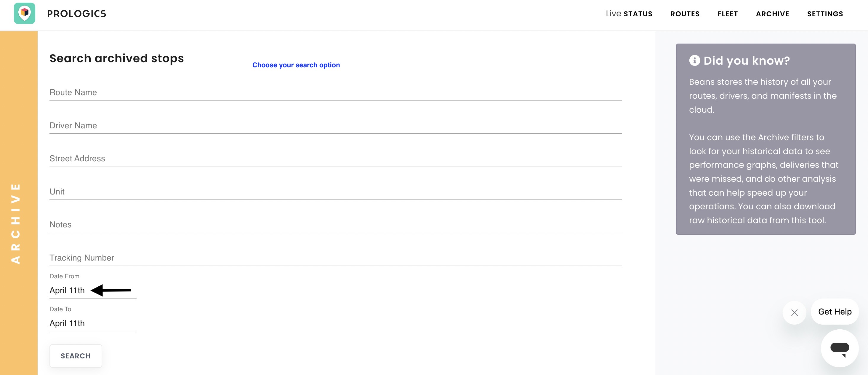868x375 pixels.
Task: Click the Unit text field
Action: coord(335,192)
